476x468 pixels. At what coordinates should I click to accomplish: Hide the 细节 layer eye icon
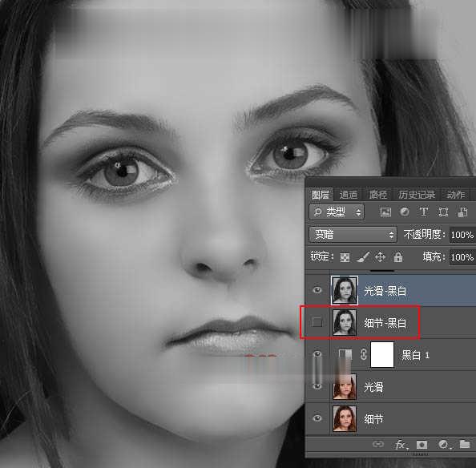click(317, 418)
